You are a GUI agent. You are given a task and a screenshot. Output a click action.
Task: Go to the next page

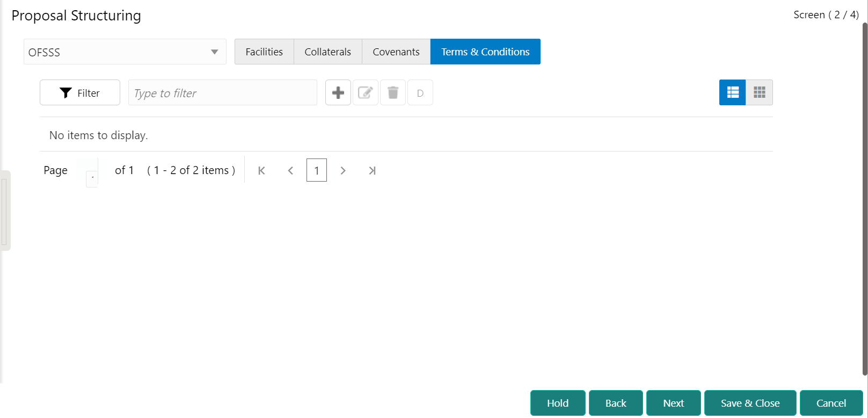pyautogui.click(x=343, y=170)
